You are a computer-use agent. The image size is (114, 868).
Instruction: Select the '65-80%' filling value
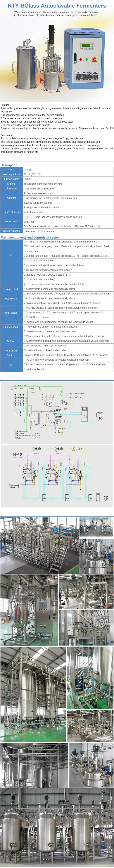point(28,179)
